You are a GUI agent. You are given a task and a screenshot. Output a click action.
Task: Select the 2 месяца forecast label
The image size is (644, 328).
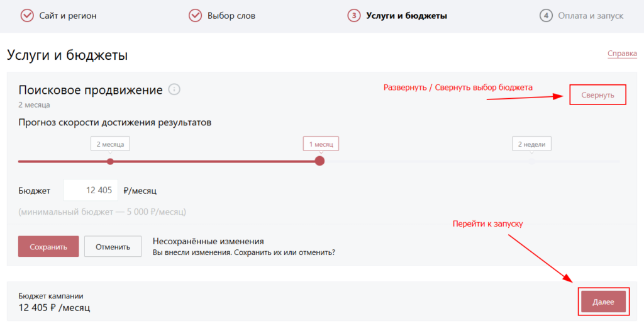click(x=110, y=144)
